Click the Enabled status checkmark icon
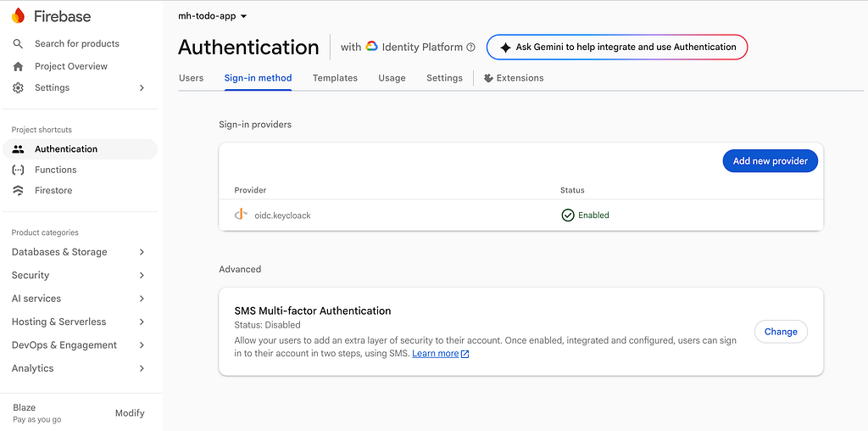This screenshot has width=868, height=431. tap(567, 215)
